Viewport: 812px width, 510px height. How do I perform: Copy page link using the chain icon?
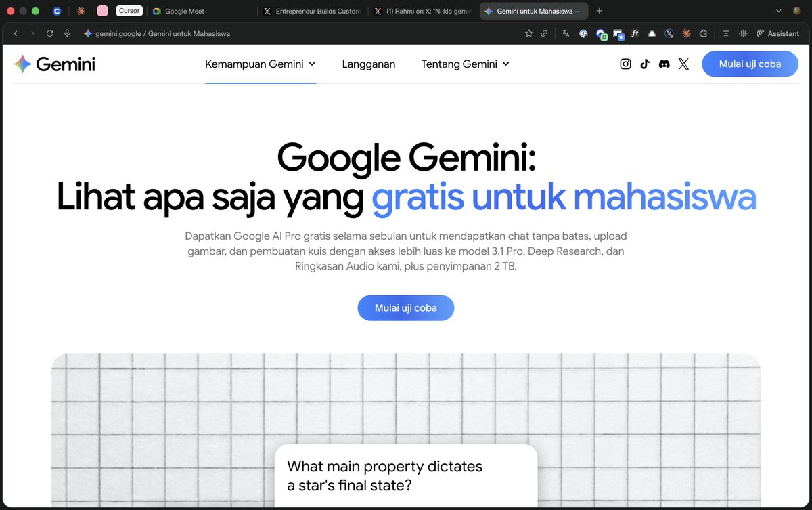(x=544, y=33)
